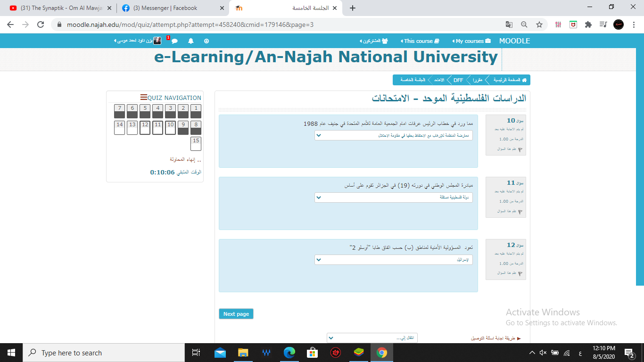Open the answer dropdown for question 12
644x362 pixels.
393,260
